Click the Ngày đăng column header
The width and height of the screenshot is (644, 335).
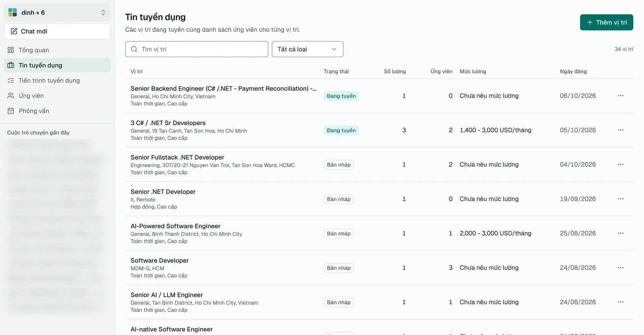(x=573, y=72)
